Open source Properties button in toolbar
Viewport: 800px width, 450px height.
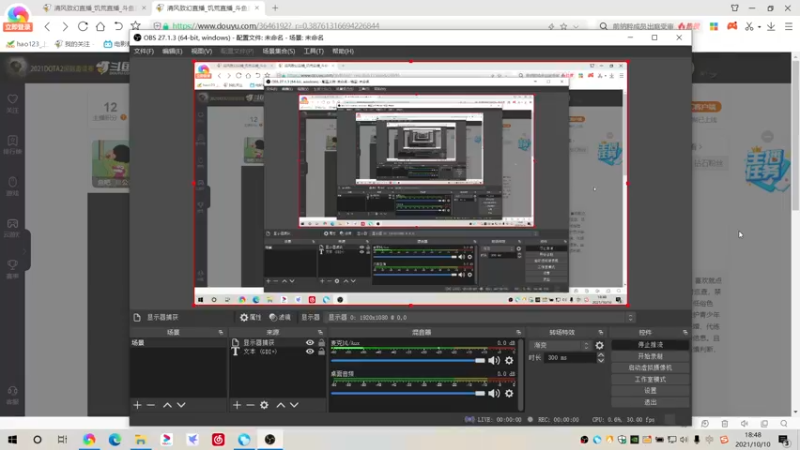[251, 317]
